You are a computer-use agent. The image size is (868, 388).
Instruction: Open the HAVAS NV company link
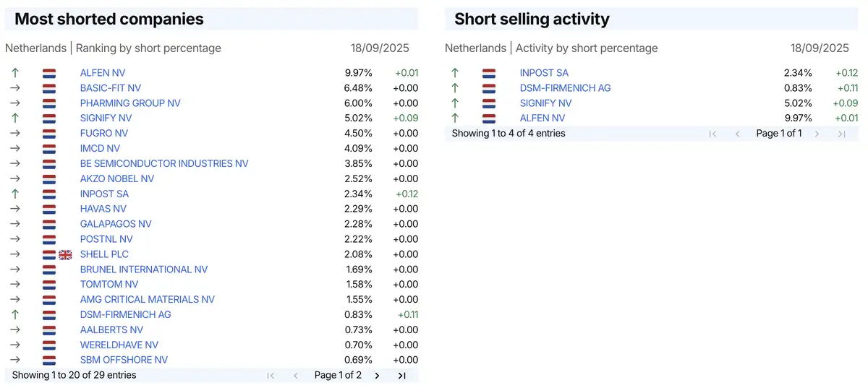(103, 210)
